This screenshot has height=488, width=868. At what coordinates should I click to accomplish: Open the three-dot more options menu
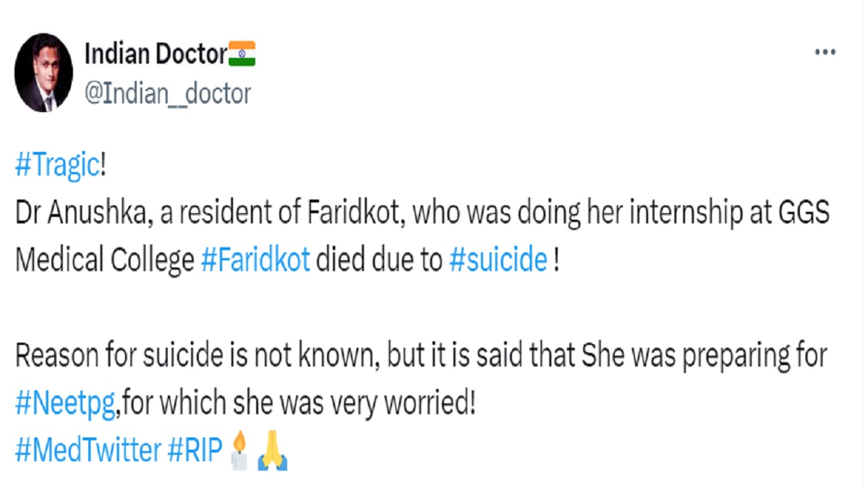click(x=825, y=53)
